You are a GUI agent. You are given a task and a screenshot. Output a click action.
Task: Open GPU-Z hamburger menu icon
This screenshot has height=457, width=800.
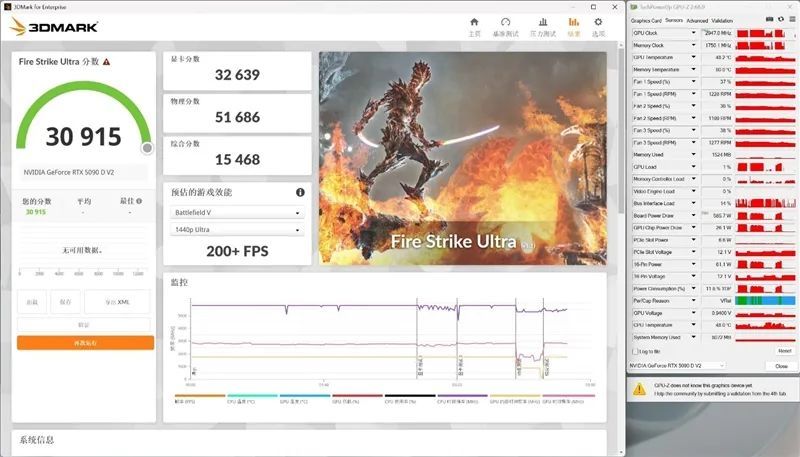792,19
